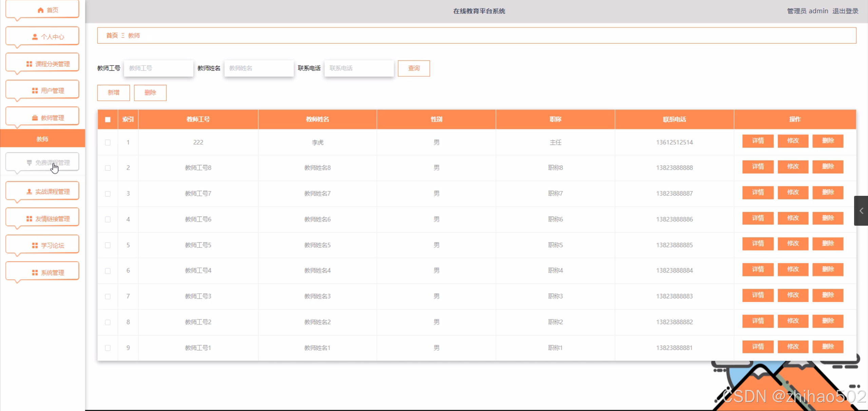Click grid icon beside 学习论坛
The height and width of the screenshot is (411, 868).
(x=35, y=245)
